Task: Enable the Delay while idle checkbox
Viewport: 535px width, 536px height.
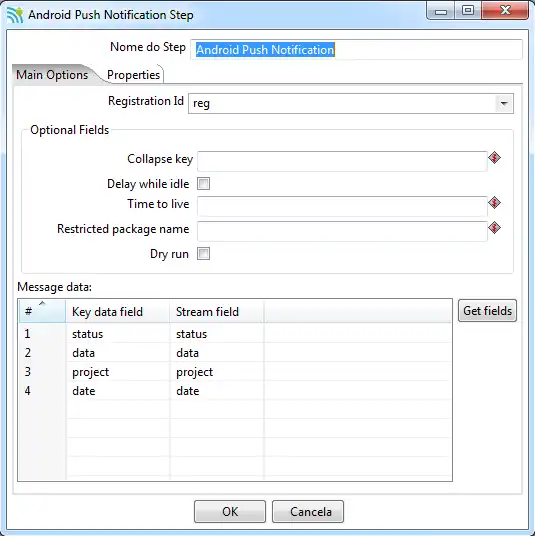Action: click(x=203, y=184)
